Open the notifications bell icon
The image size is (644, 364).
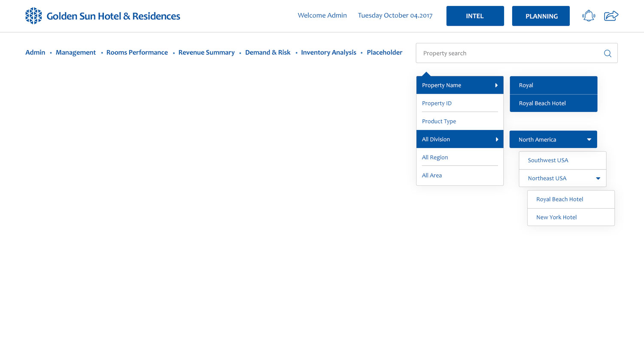589,16
